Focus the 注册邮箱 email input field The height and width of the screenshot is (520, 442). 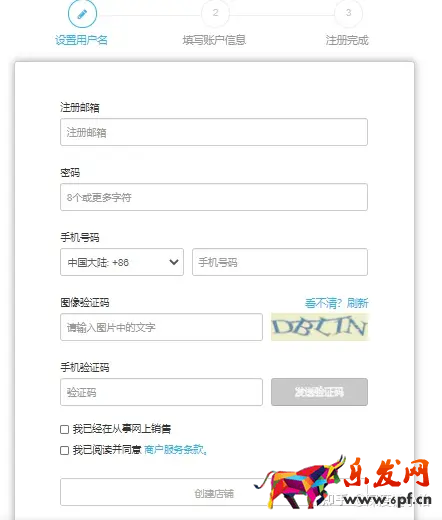(x=214, y=132)
